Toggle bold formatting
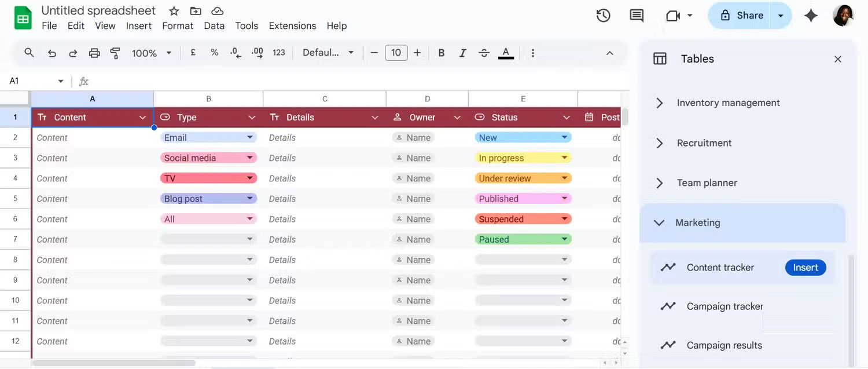Viewport: 868px width, 369px height. click(x=441, y=52)
